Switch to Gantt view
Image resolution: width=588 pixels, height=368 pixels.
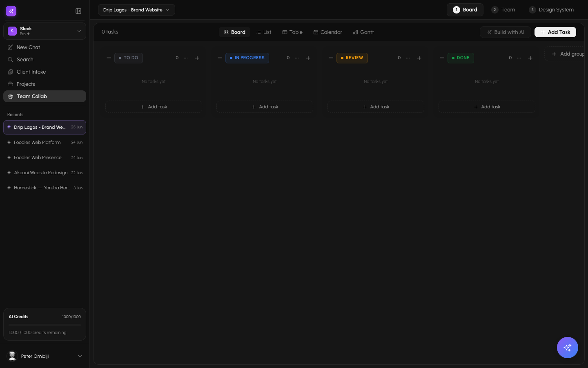363,32
